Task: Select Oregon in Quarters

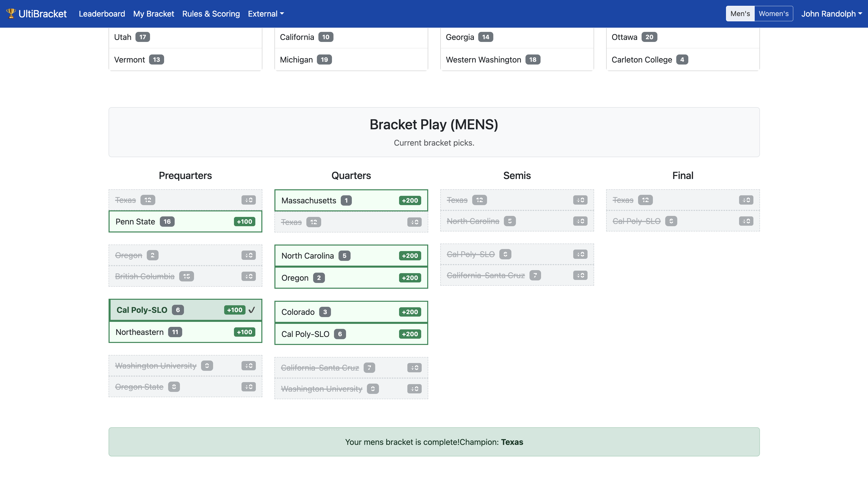Action: point(351,278)
